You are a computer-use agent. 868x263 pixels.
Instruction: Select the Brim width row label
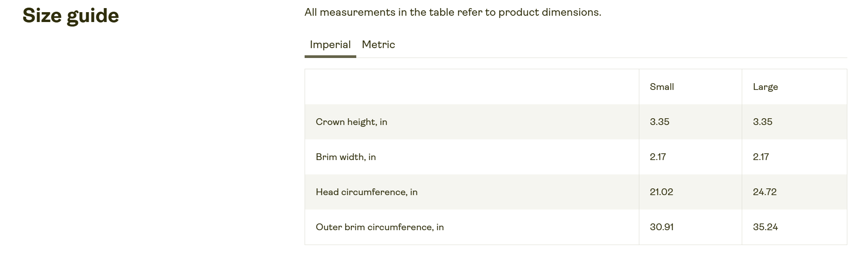345,157
